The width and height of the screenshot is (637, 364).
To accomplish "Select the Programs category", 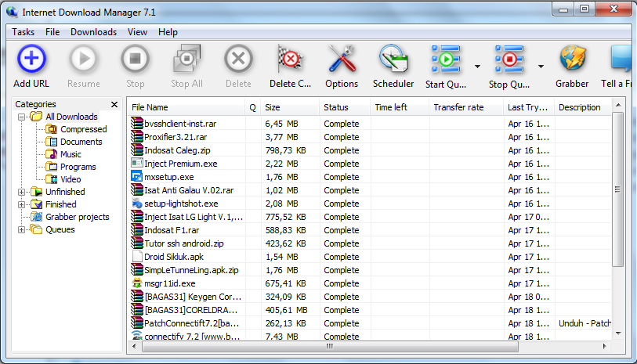I will 78,168.
